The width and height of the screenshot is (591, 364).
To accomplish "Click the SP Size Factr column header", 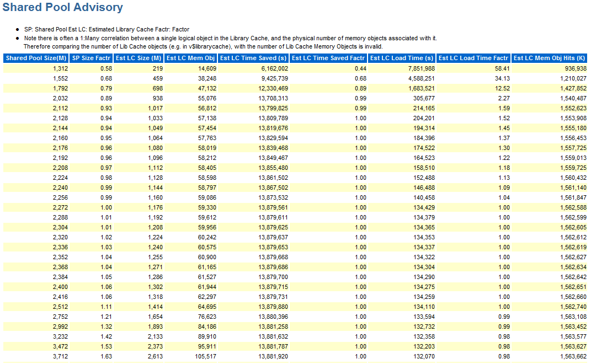I will (91, 58).
